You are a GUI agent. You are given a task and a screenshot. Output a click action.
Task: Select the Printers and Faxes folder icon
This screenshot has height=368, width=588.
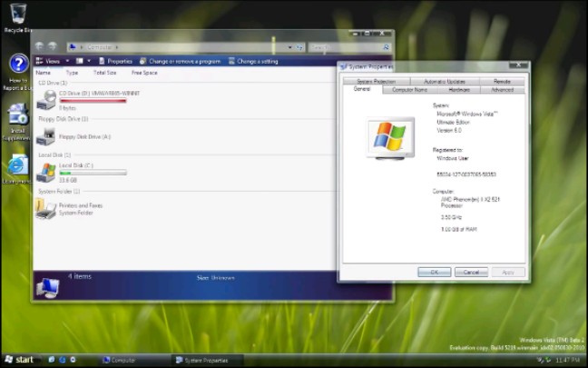(x=45, y=209)
